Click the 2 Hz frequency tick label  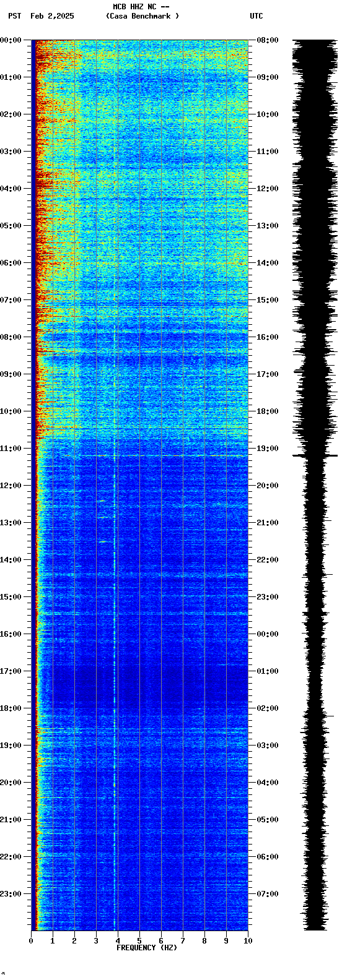tap(74, 941)
